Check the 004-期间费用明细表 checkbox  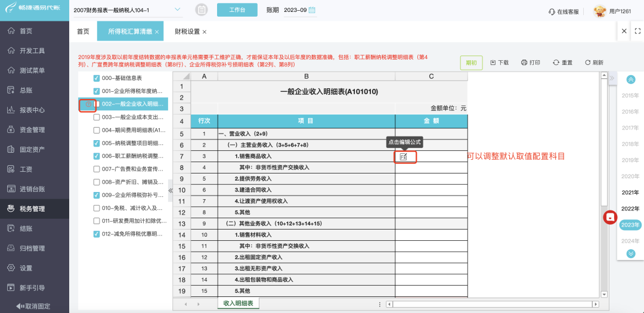(x=97, y=130)
